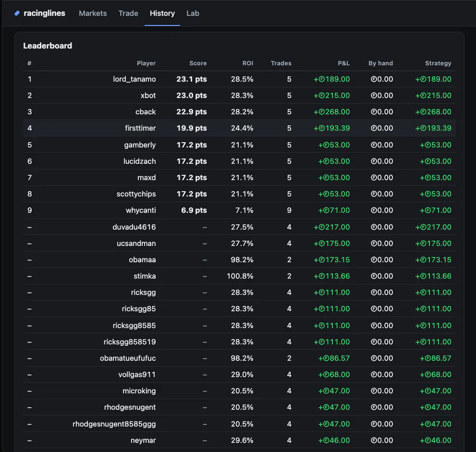Click player name ucsandman

pos(136,244)
